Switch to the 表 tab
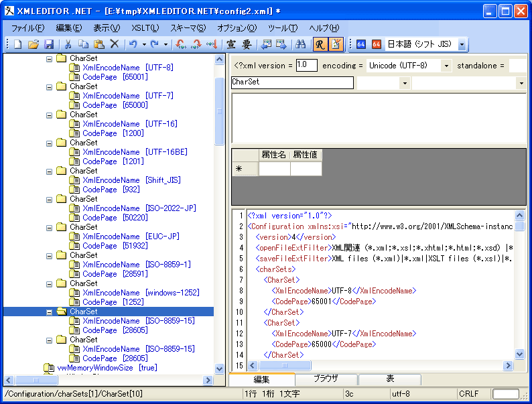 click(x=390, y=379)
